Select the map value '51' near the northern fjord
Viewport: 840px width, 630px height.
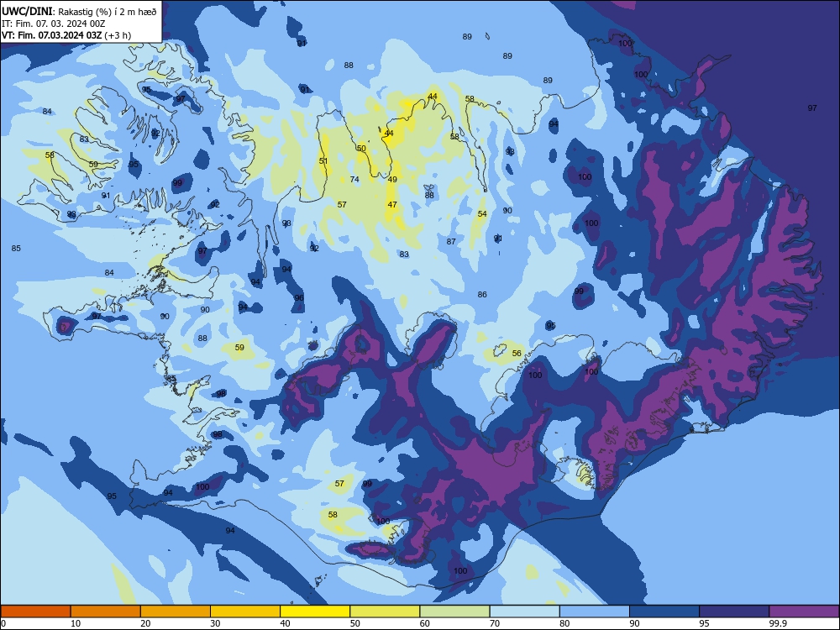click(x=323, y=160)
